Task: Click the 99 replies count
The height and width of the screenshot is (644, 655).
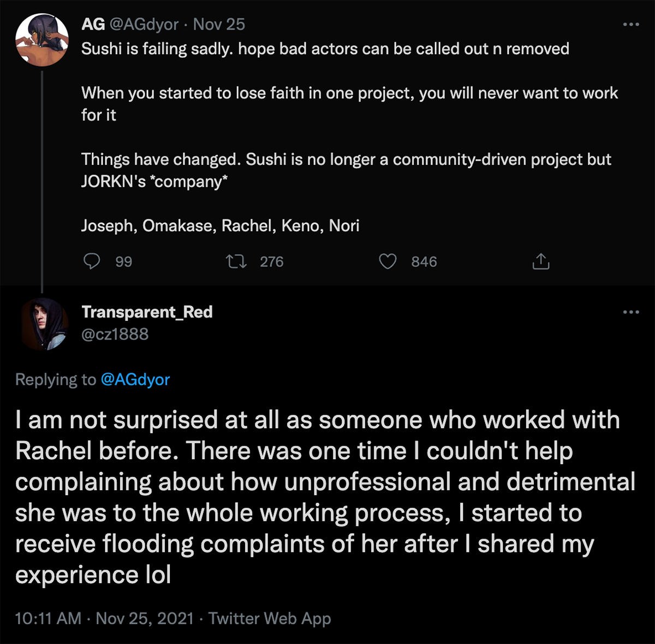Action: pos(124,262)
